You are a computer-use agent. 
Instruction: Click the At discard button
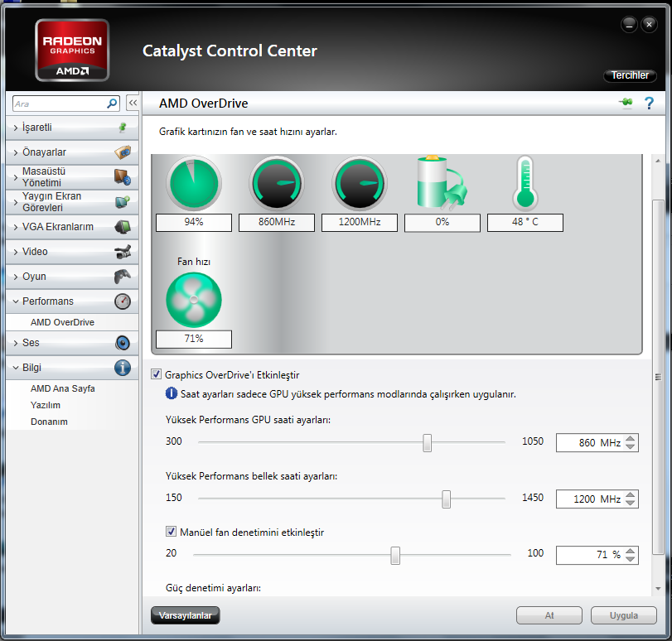[x=549, y=615]
